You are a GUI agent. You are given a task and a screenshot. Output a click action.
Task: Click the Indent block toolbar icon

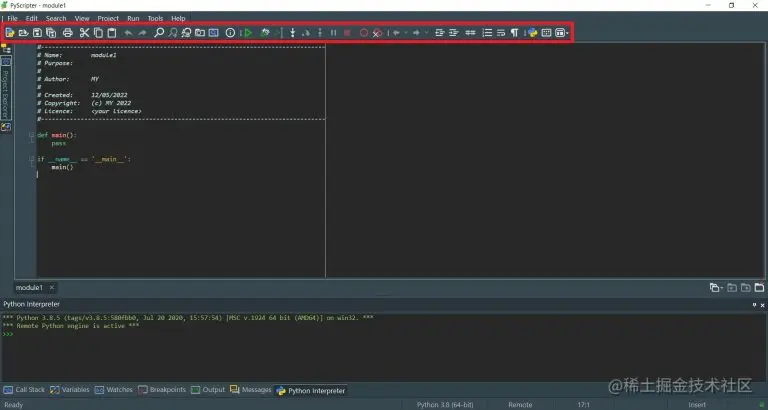coord(454,33)
